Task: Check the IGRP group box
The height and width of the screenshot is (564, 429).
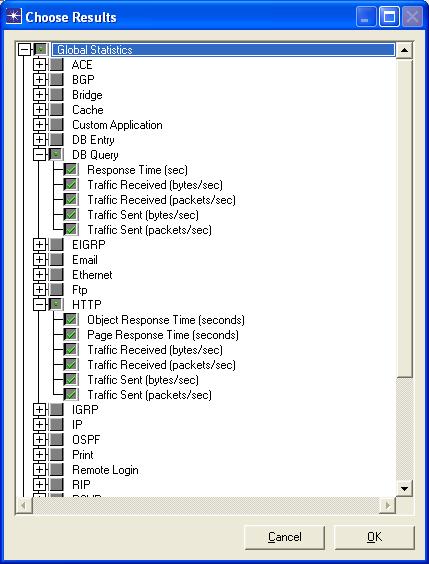Action: (x=56, y=409)
